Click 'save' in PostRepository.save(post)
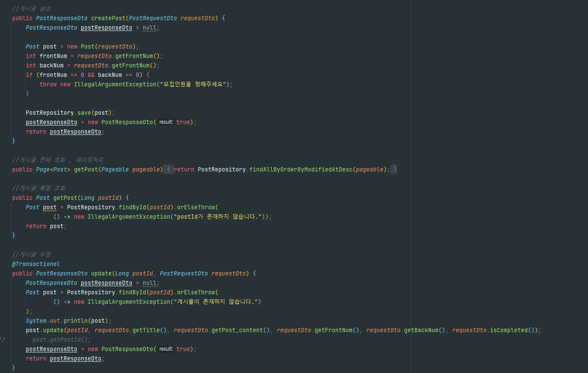This screenshot has width=588, height=373. point(84,113)
